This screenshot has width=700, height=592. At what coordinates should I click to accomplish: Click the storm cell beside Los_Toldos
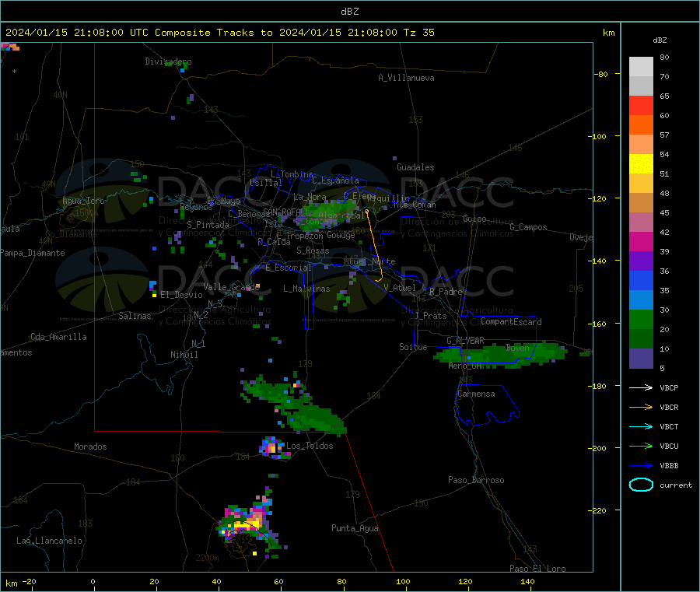(272, 447)
